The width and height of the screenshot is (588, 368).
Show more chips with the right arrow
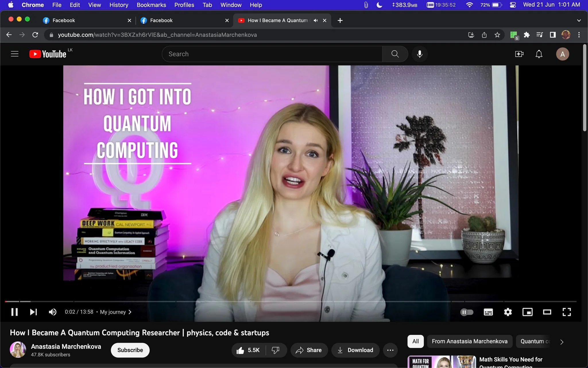point(561,342)
